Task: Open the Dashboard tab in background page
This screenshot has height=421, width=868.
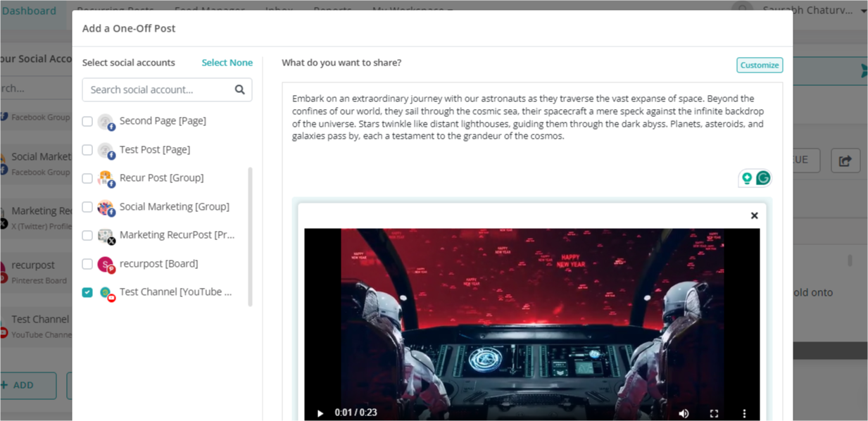Action: click(x=29, y=11)
